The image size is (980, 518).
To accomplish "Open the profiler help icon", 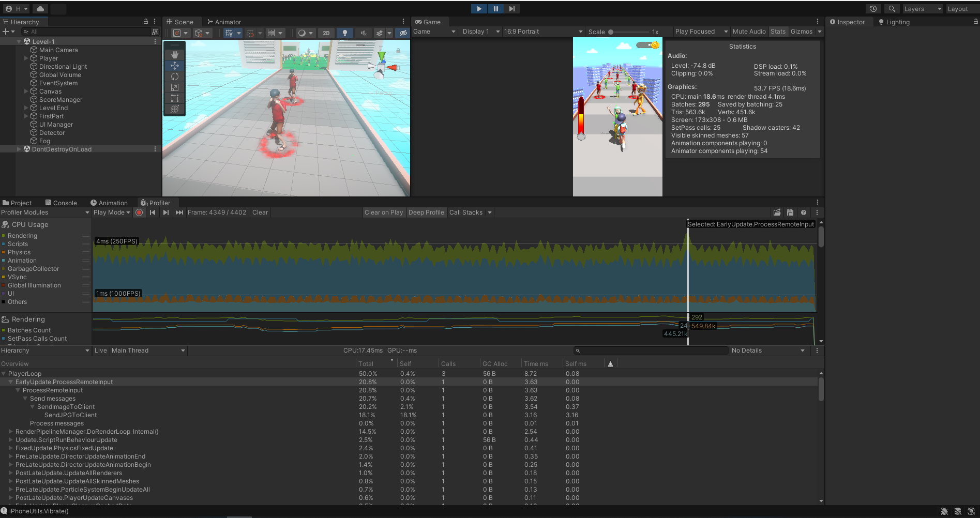I will 803,212.
